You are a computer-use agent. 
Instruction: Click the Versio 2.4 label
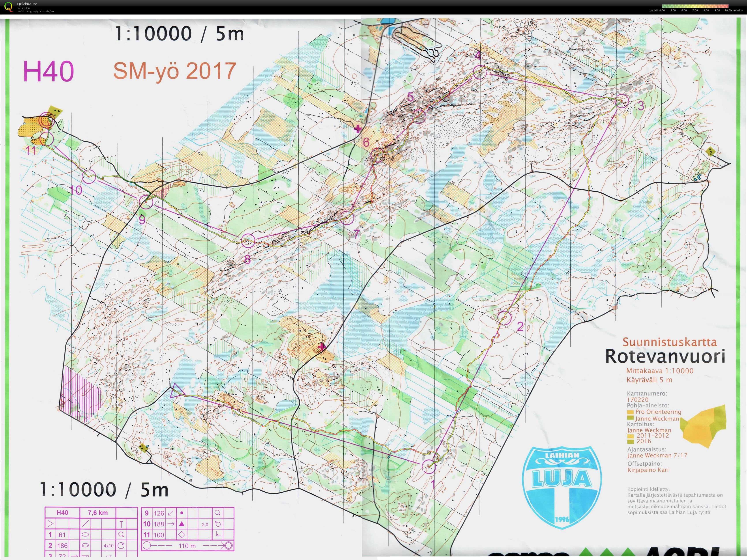[x=23, y=8]
